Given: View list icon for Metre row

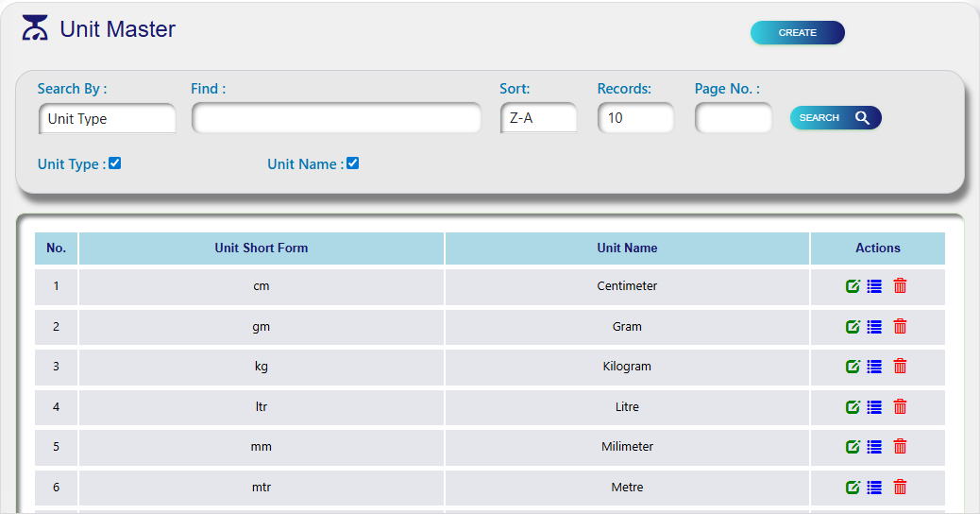Looking at the screenshot, I should point(874,488).
